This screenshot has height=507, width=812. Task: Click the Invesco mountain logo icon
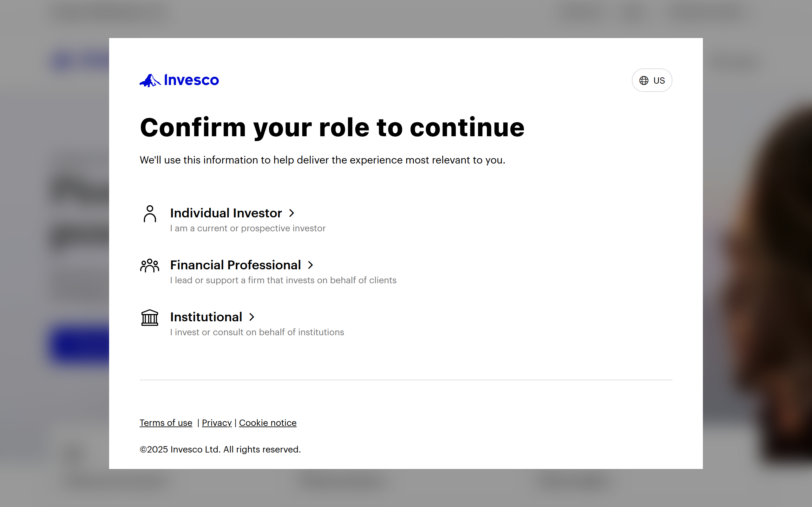coord(150,80)
